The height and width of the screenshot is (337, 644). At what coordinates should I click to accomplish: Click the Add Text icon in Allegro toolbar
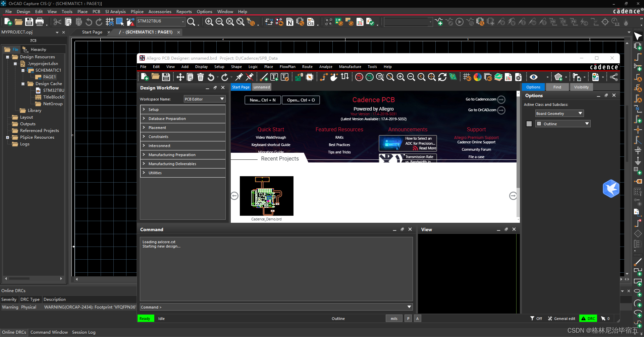click(x=274, y=77)
